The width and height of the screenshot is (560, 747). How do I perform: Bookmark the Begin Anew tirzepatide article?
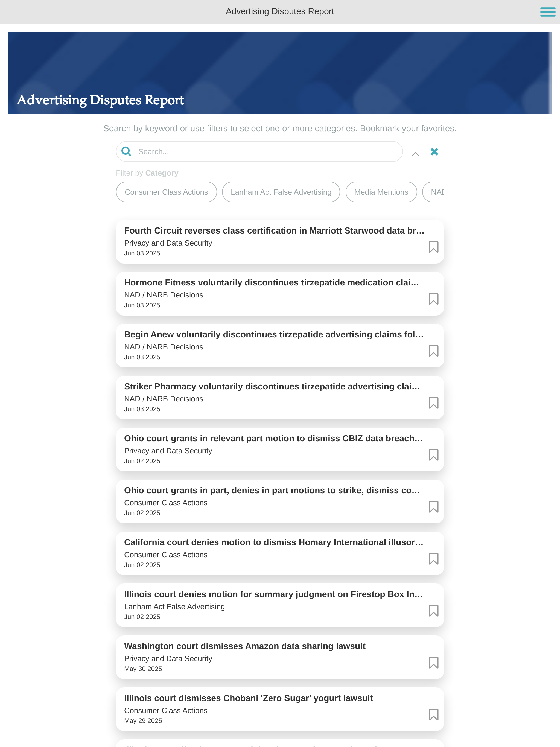433,351
